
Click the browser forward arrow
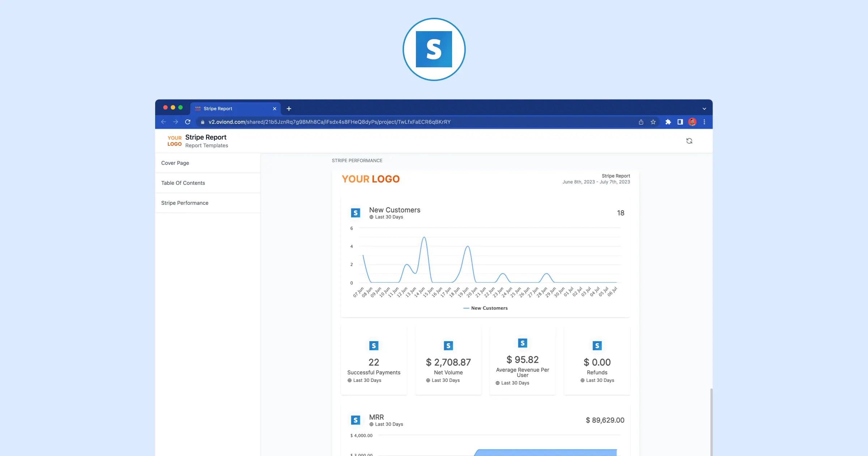pos(176,122)
